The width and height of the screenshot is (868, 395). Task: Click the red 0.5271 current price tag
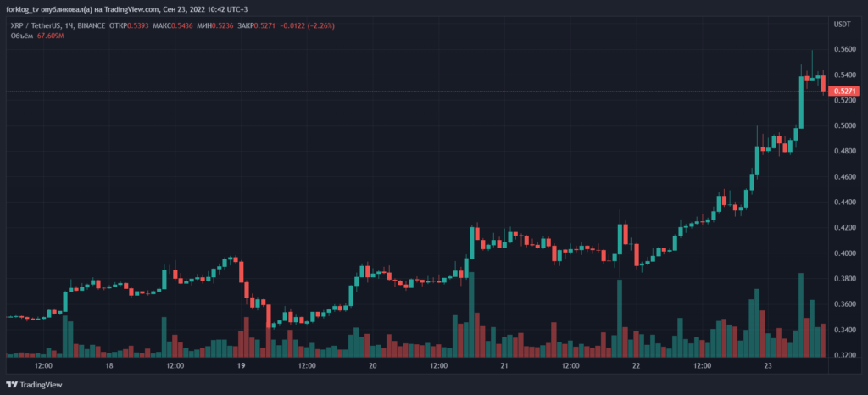coord(846,91)
